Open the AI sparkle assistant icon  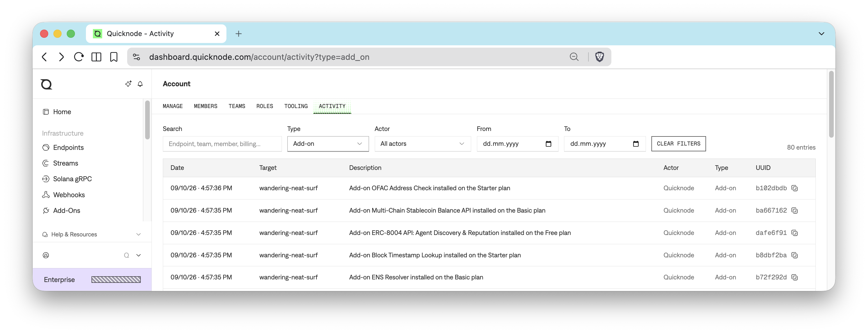click(x=128, y=84)
